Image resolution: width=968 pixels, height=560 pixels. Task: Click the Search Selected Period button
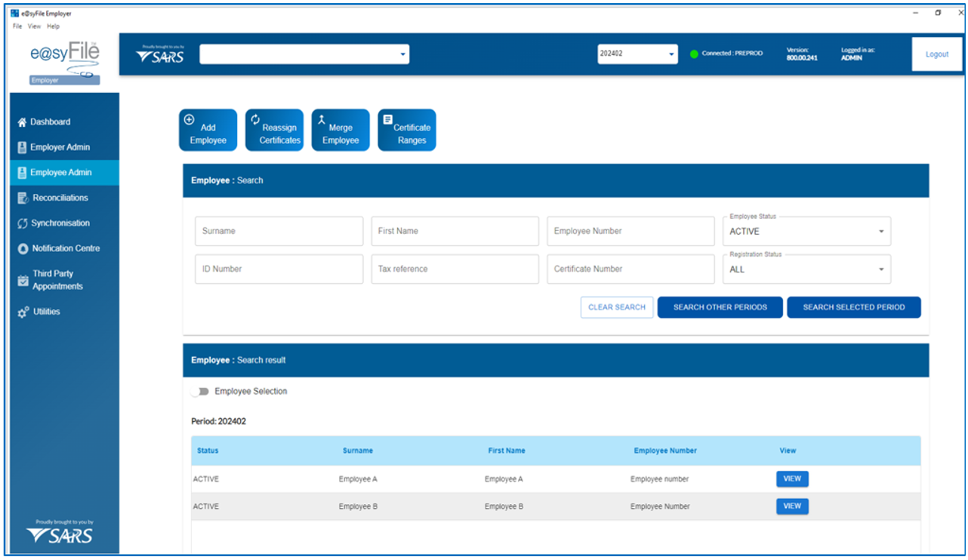[853, 307]
